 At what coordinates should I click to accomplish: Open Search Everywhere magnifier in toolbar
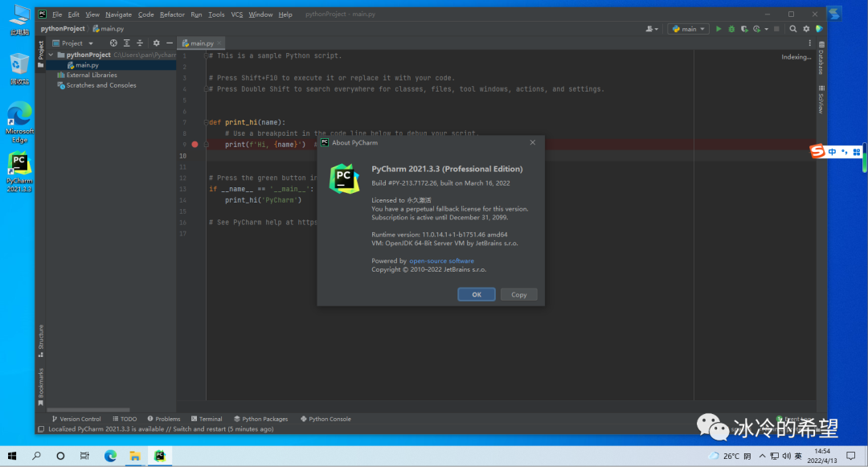click(793, 29)
